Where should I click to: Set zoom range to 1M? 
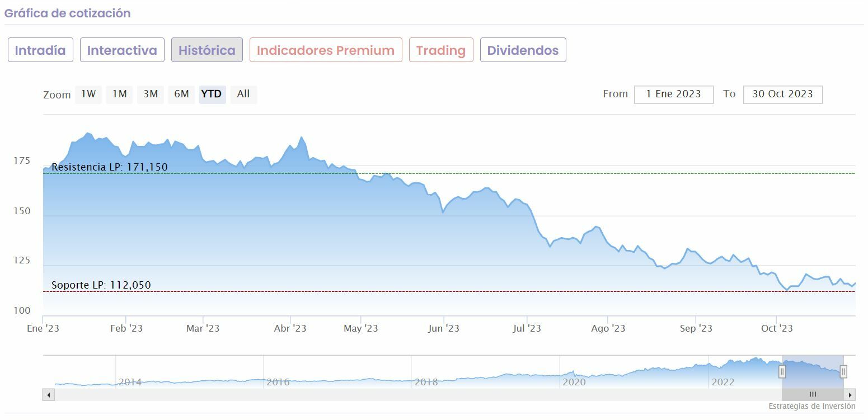point(119,94)
